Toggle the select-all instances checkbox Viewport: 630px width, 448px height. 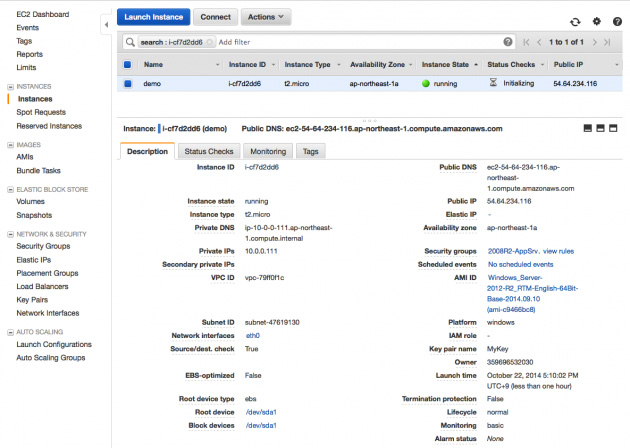coord(128,64)
